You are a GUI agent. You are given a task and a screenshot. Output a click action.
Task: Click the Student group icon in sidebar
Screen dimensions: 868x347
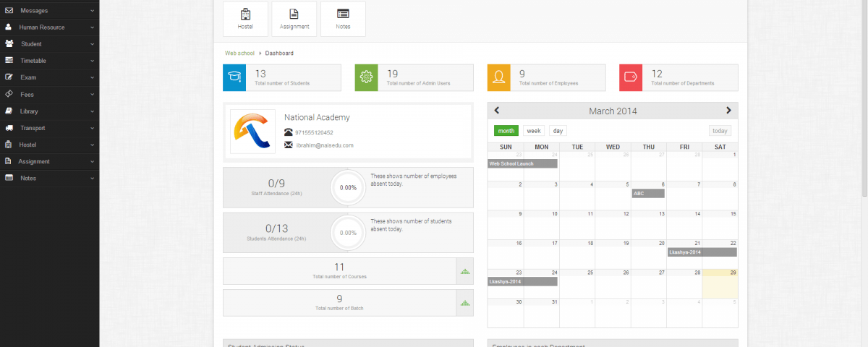(9, 44)
